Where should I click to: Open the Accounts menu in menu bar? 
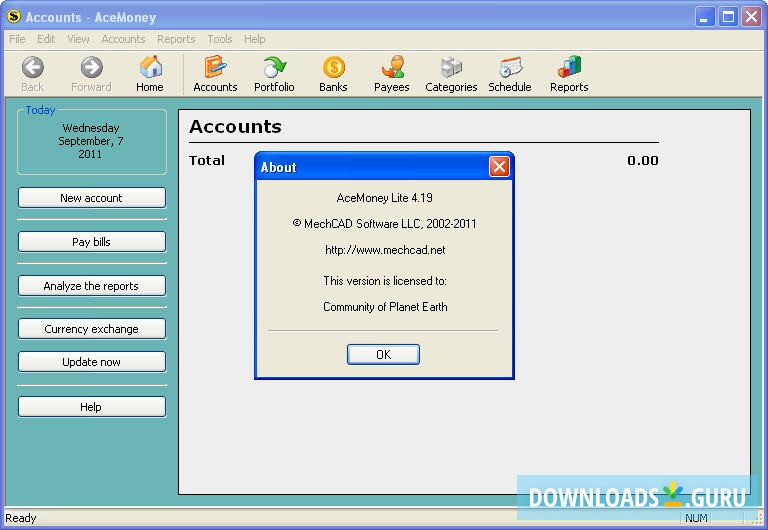pos(123,39)
